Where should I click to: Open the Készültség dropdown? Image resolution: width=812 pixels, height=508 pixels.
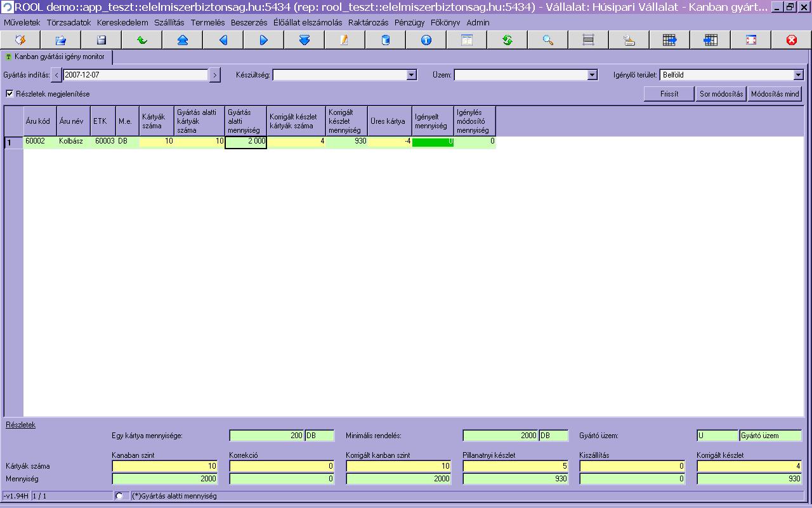(412, 75)
